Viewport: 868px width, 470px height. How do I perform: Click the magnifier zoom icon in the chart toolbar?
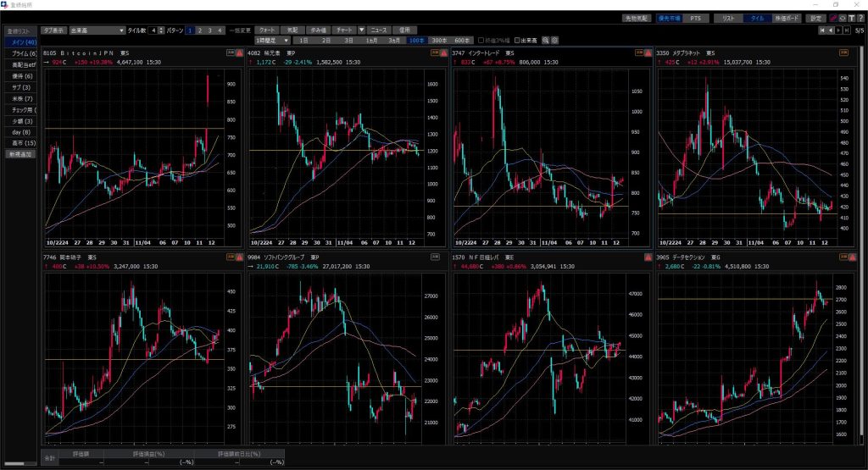coord(546,40)
